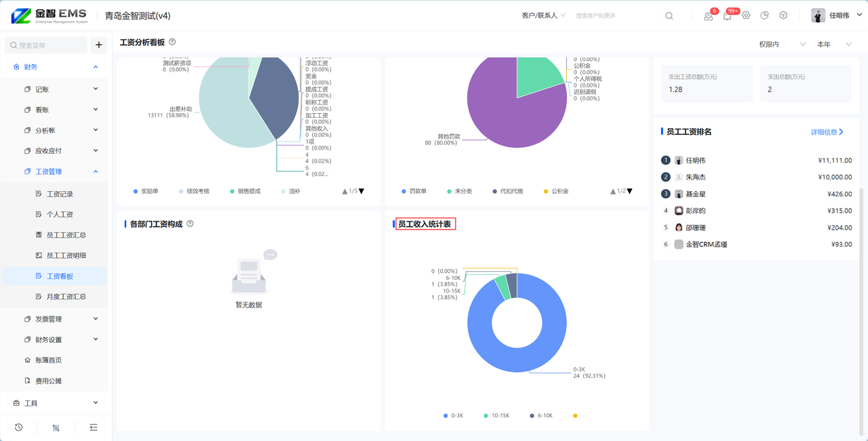
Task: Click 朱海杰's name in the salary ranking
Action: [696, 177]
